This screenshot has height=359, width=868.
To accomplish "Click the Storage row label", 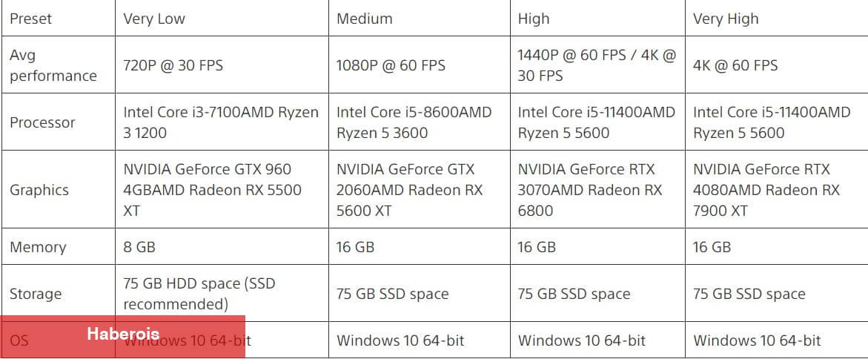I will (x=58, y=293).
